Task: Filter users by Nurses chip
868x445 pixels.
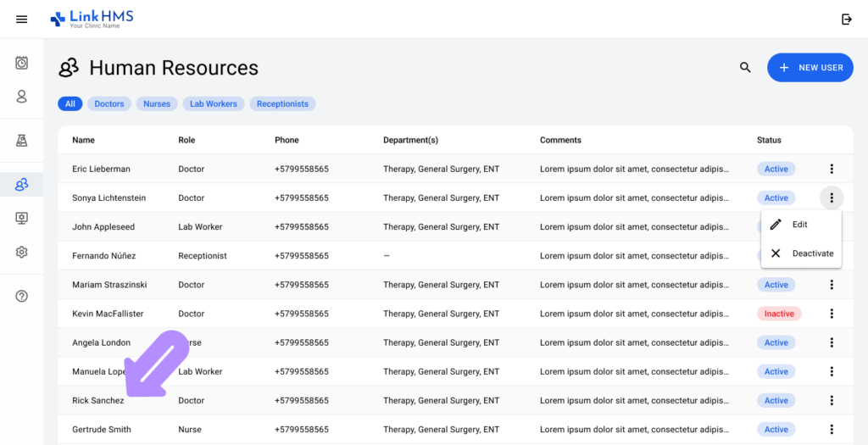Action: (157, 103)
